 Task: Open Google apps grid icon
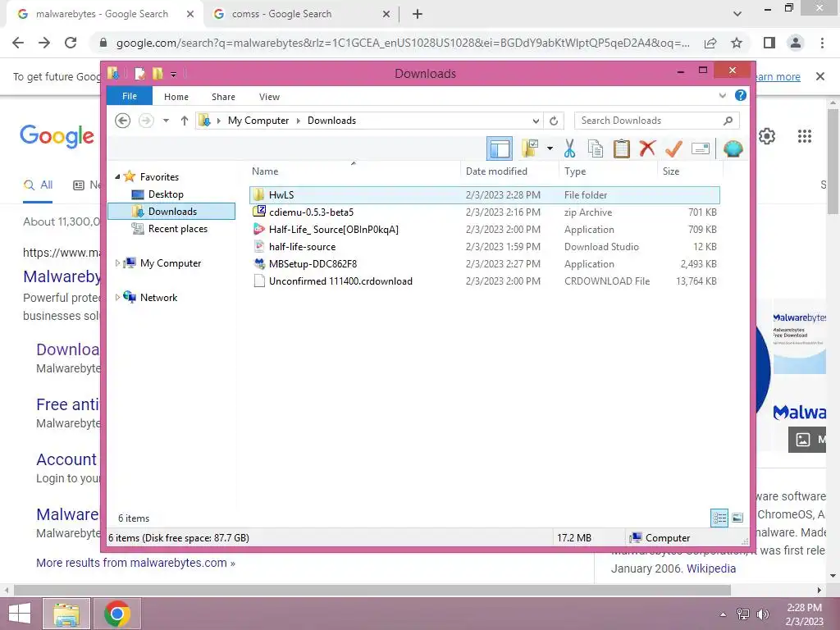click(804, 136)
